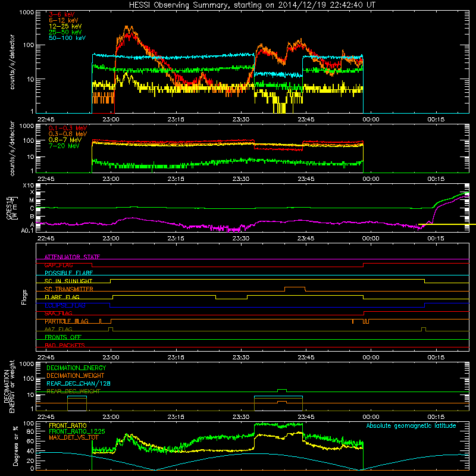Click the HESSI Observing Summary title
This screenshot has height=476, width=476.
(x=252, y=5)
